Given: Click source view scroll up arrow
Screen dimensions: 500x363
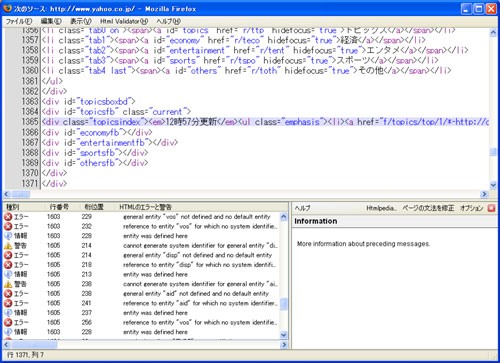Looking at the screenshot, I should click(x=493, y=33).
